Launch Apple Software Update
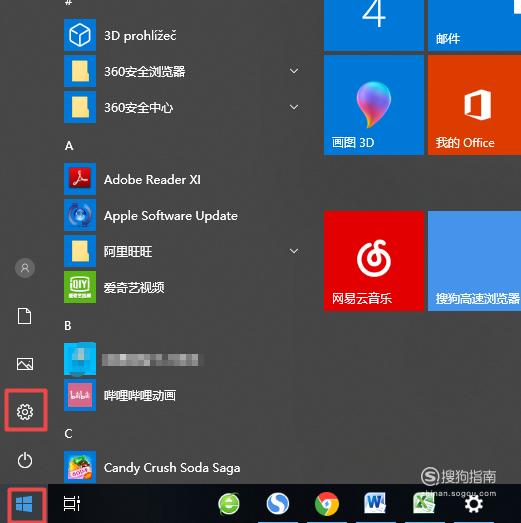Image resolution: width=521 pixels, height=523 pixels. pyautogui.click(x=183, y=215)
